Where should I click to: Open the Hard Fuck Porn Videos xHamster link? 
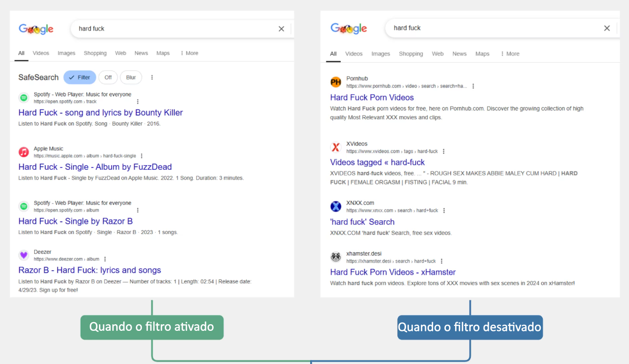tap(392, 272)
